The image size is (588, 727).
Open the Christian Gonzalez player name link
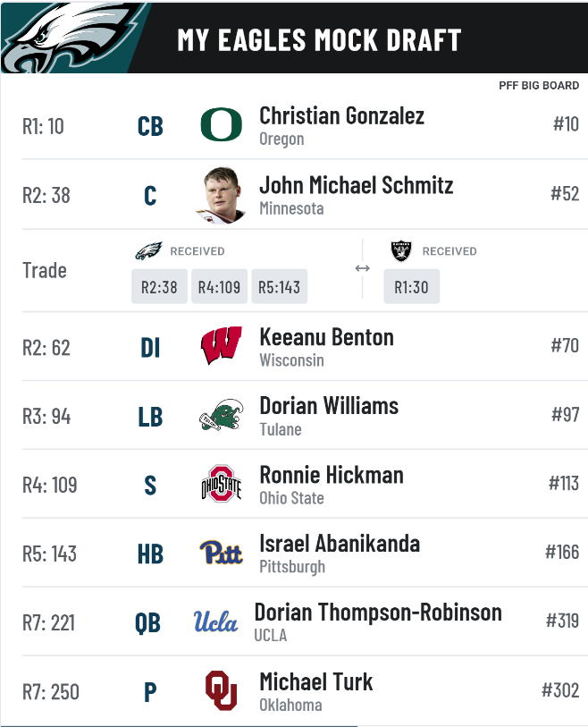tap(341, 115)
